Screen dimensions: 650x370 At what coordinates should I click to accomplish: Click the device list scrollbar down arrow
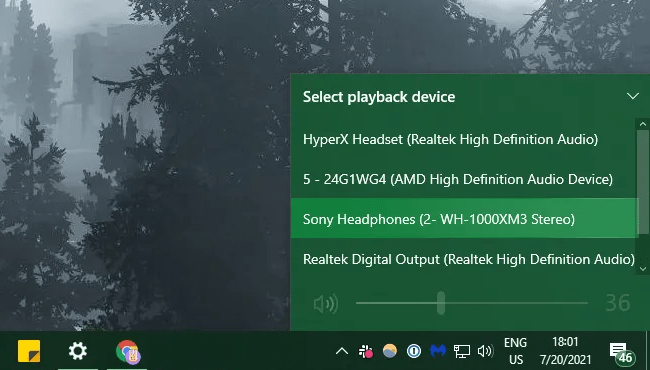click(643, 269)
